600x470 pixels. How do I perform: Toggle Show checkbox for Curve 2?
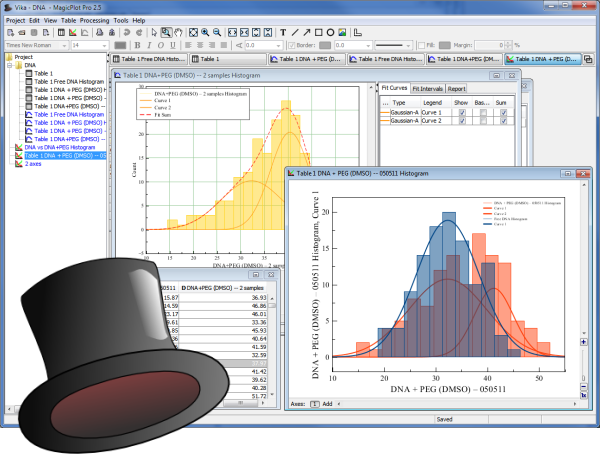[x=462, y=121]
